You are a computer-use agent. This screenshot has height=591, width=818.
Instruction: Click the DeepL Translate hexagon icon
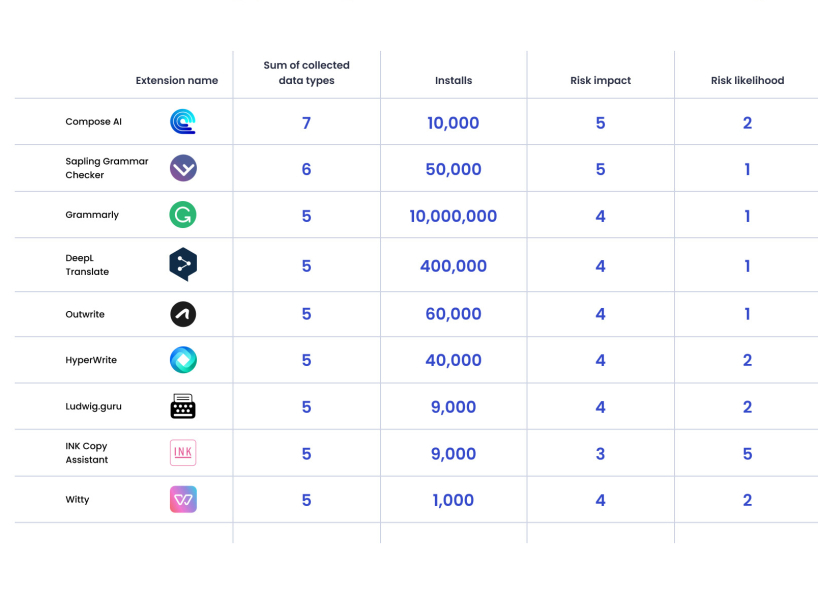coord(183,264)
